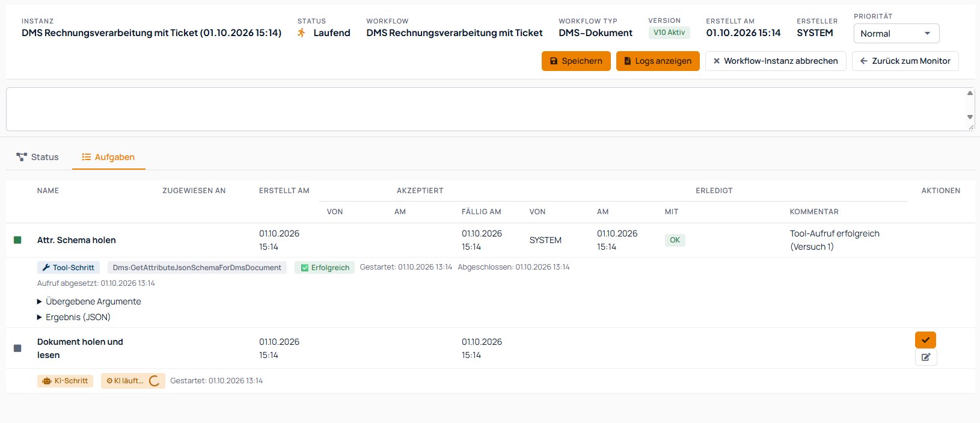Click the AKZEPTIERT group header

[420, 191]
